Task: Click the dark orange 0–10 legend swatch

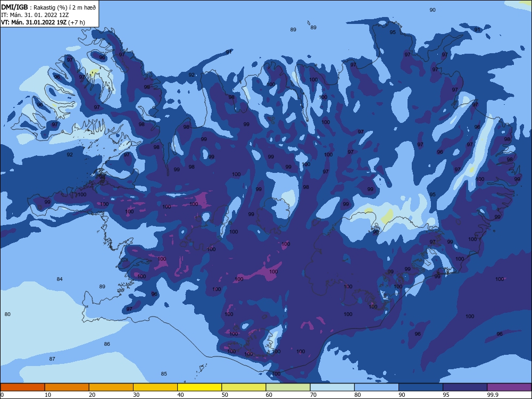Action: (x=22, y=387)
